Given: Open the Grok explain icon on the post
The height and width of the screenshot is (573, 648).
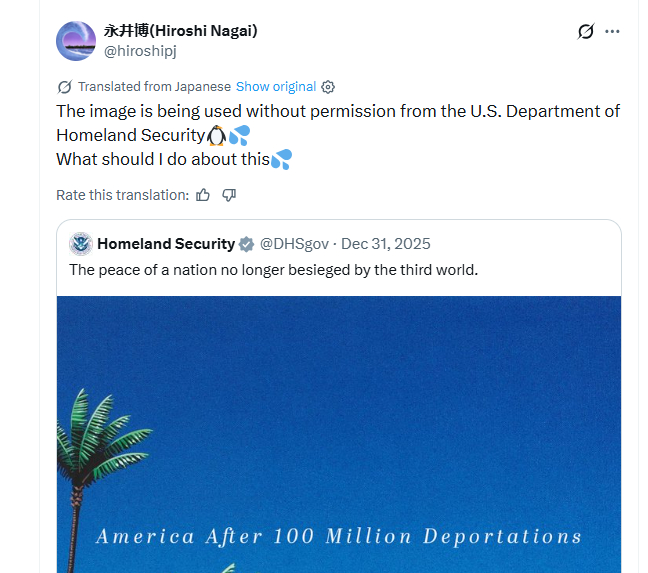Looking at the screenshot, I should (586, 31).
